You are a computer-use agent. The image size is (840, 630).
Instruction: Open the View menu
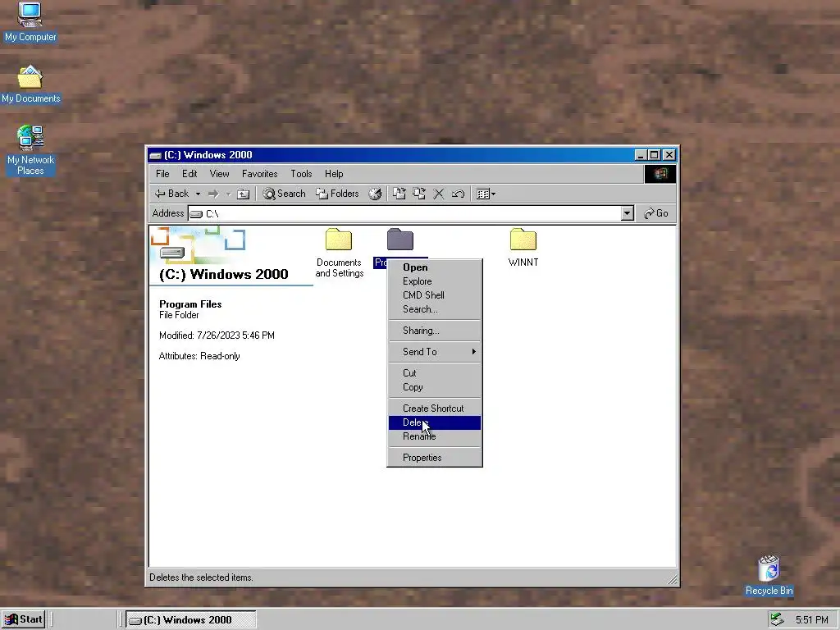(x=219, y=174)
